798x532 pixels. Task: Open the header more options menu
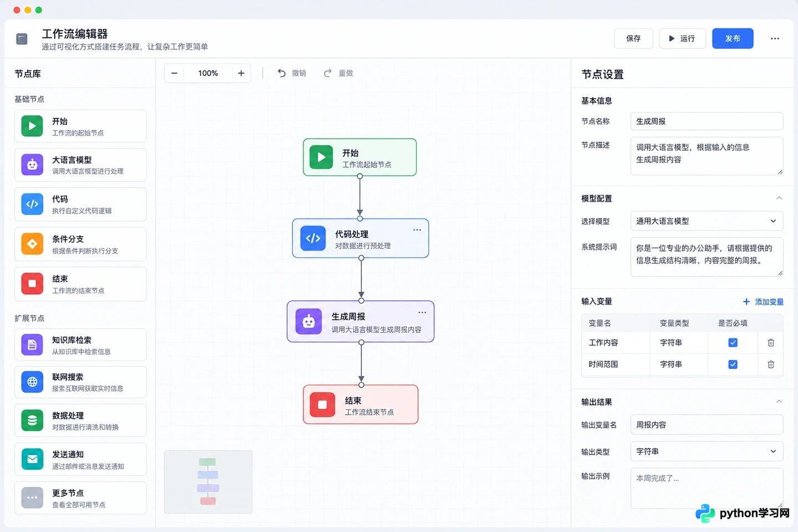[x=775, y=38]
